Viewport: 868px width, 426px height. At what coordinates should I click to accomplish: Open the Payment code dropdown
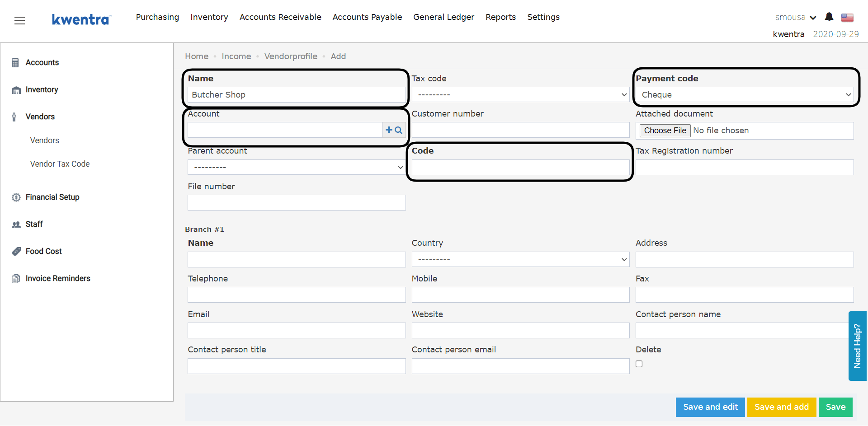[745, 94]
